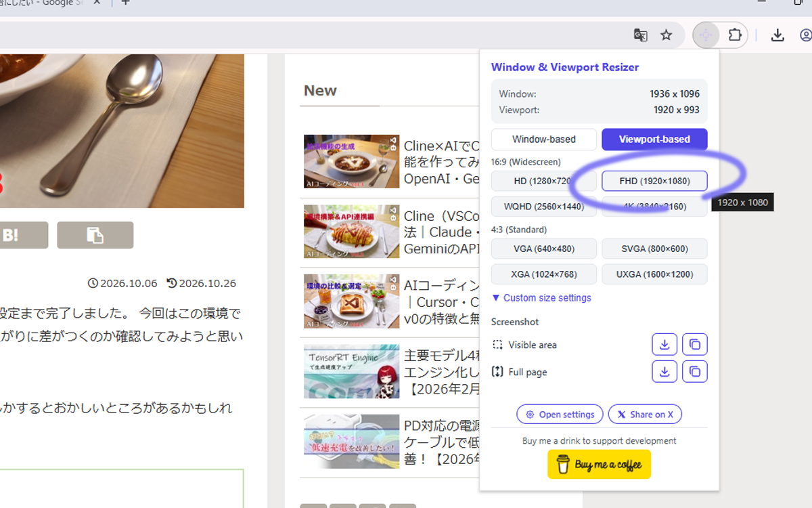Click the copy-page share button beside B!
Screen dimensions: 812x508
tap(95, 235)
